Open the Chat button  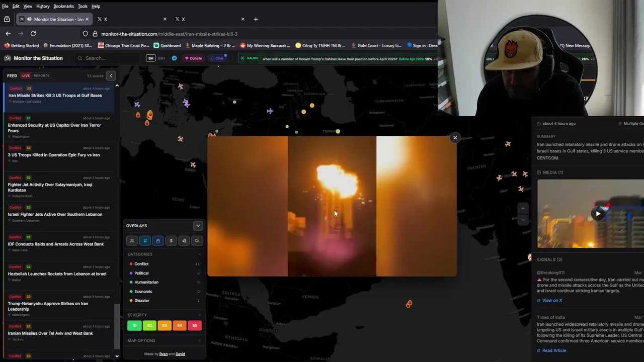[217, 58]
